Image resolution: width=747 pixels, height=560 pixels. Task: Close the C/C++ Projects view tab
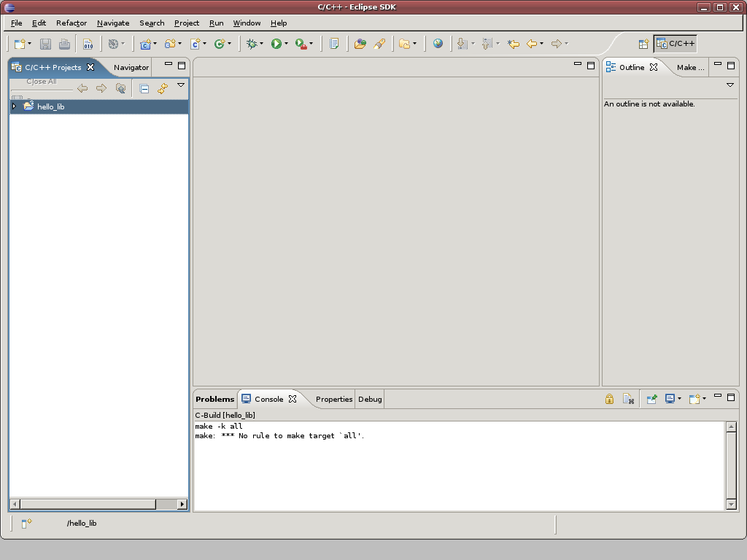(x=90, y=67)
